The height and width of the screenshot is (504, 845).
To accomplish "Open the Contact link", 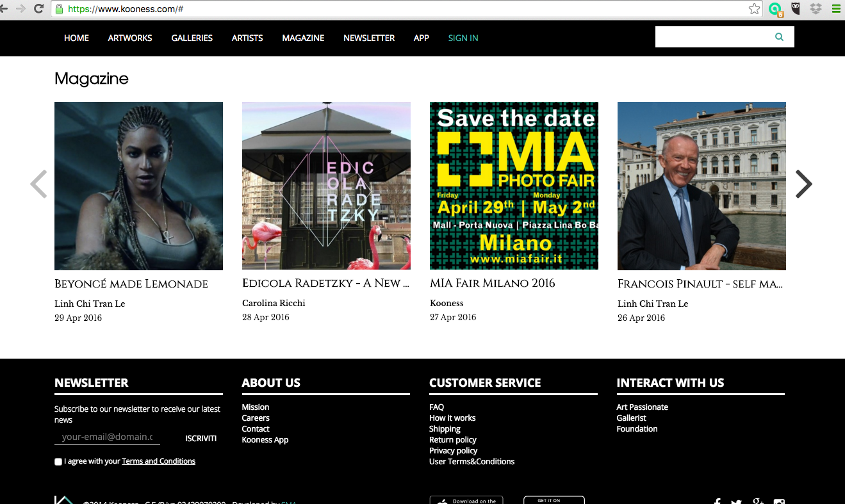I will [256, 429].
